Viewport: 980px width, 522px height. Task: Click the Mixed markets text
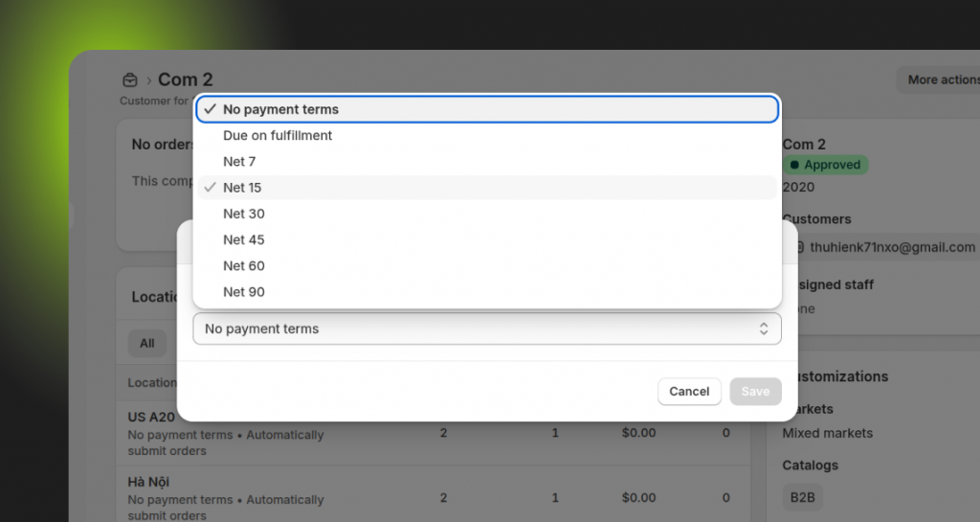click(827, 433)
